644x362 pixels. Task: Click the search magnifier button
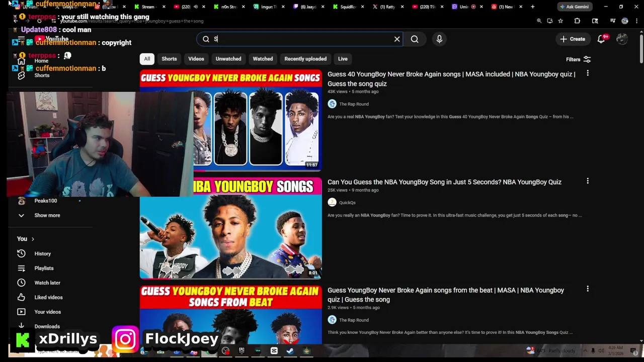click(x=415, y=39)
